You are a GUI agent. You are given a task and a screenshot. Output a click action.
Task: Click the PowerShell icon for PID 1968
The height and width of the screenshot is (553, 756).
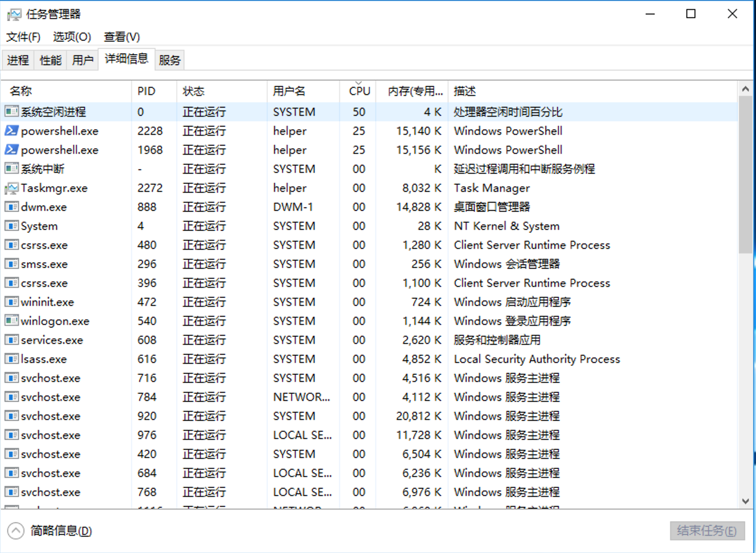tap(11, 150)
